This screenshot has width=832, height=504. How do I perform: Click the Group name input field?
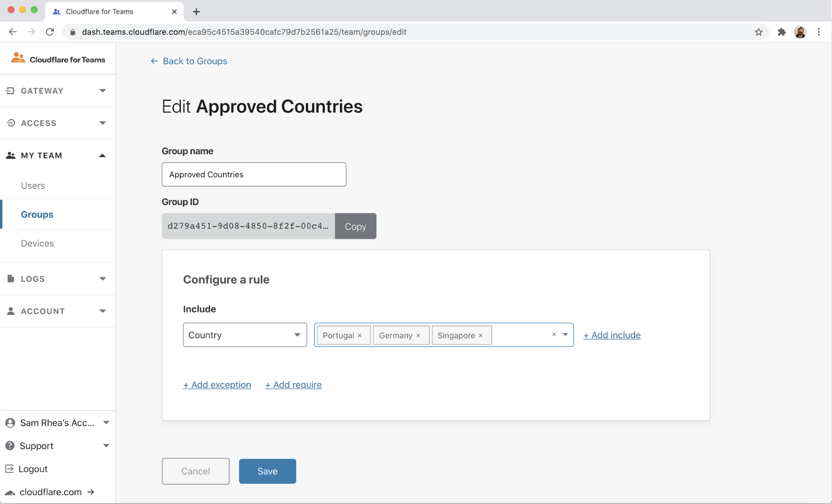254,174
